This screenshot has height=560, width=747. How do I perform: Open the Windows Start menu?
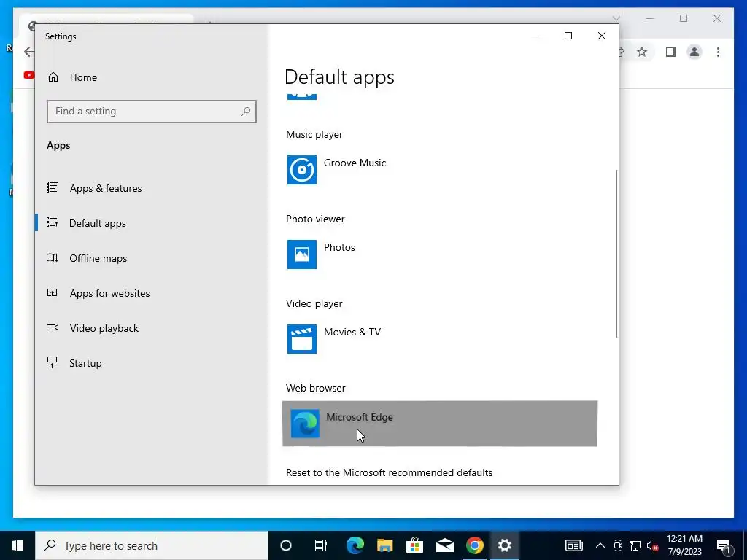point(18,545)
